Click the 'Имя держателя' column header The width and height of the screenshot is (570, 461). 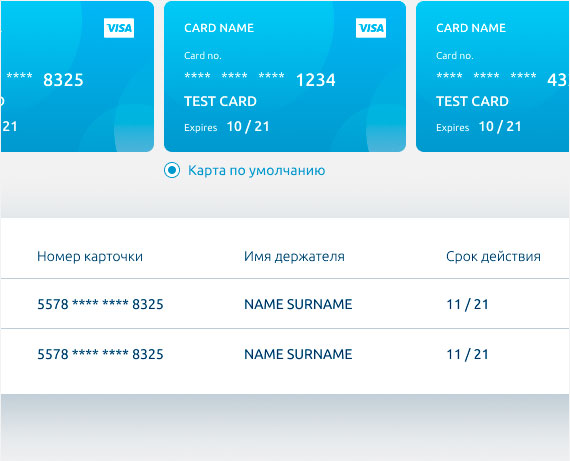(294, 256)
